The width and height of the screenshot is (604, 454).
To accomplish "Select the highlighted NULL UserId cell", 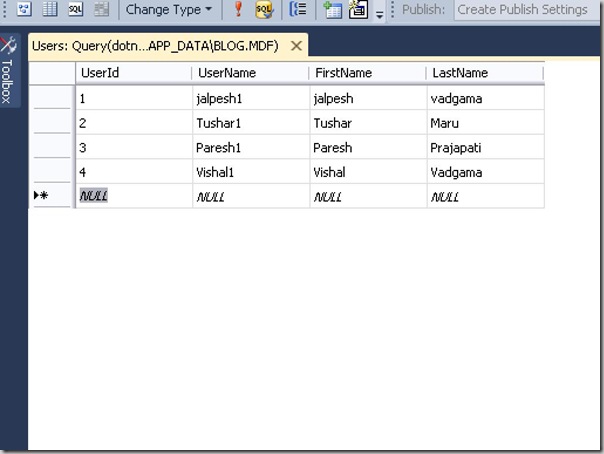I will 134,196.
